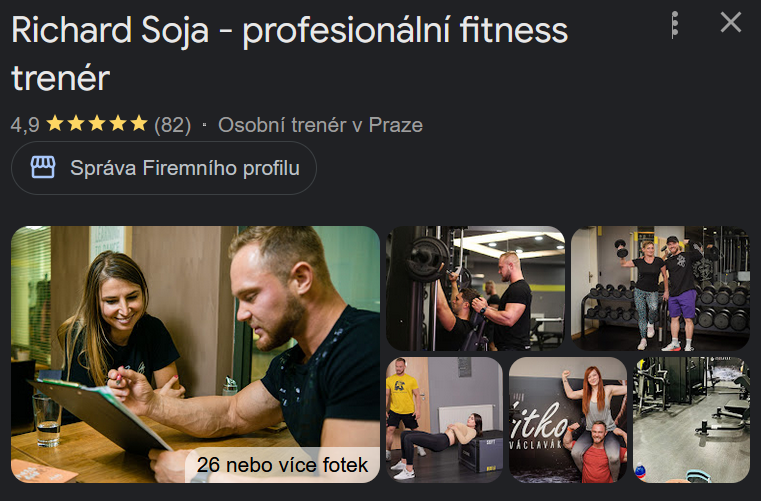Close the business profile panel
761x501 pixels.
point(730,23)
